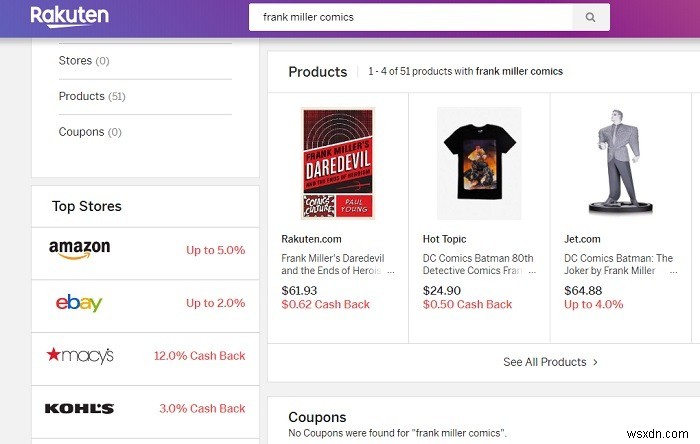Click the Amazon Up to 5.0% offer
700x444 pixels.
point(215,250)
